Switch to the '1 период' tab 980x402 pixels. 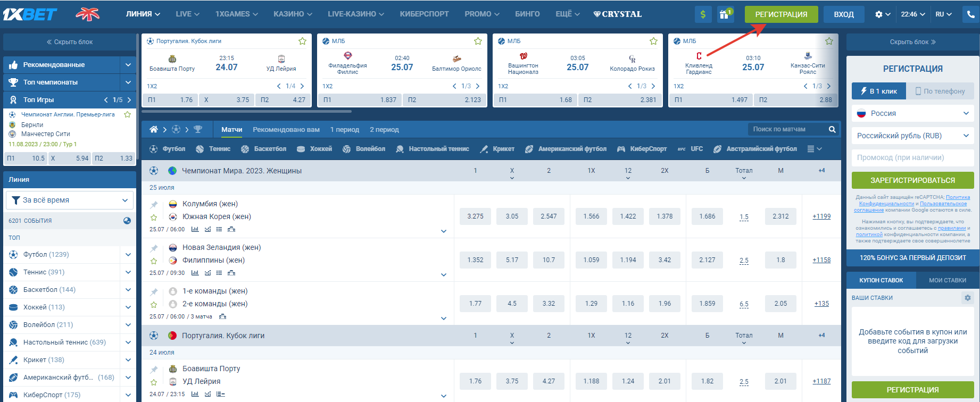pos(344,129)
